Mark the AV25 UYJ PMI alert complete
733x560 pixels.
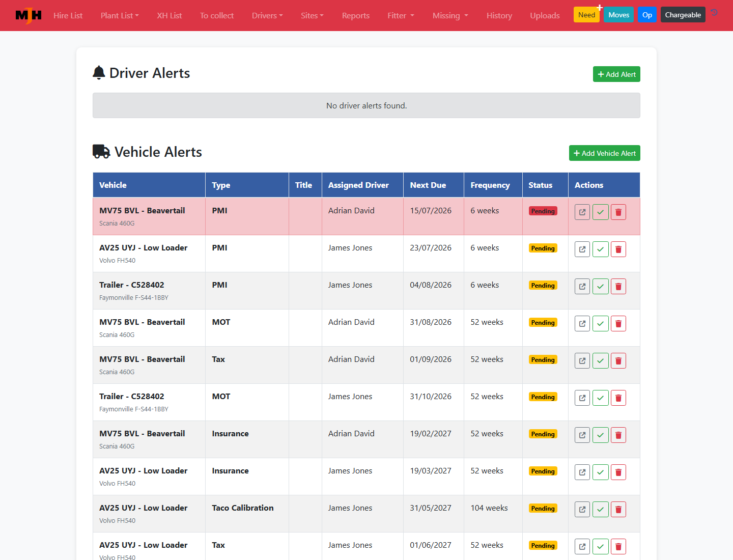[x=601, y=249]
